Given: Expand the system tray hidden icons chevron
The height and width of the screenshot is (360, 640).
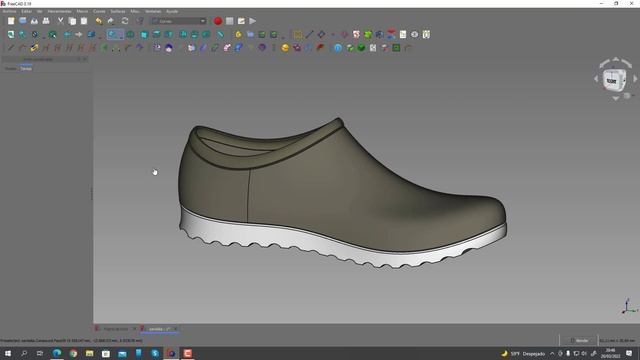Looking at the screenshot, I should 552,353.
